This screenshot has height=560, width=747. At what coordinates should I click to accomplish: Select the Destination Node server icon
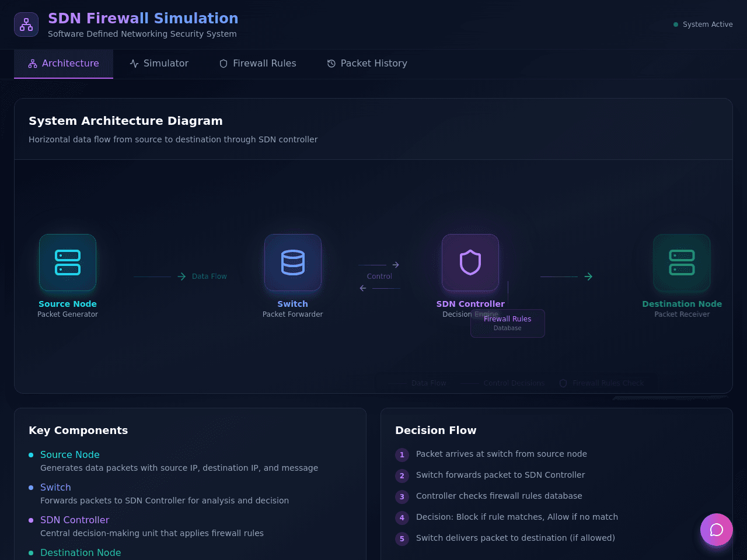682,262
